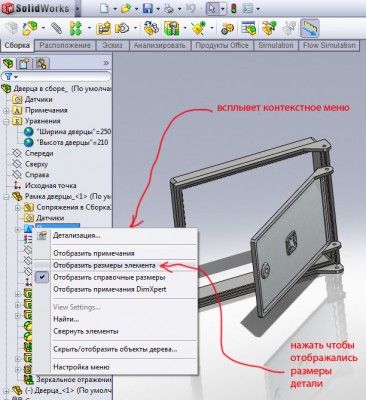Image resolution: width=366 pixels, height=400 pixels.
Task: Collapse the panel with double chevron
Action: [x=106, y=63]
